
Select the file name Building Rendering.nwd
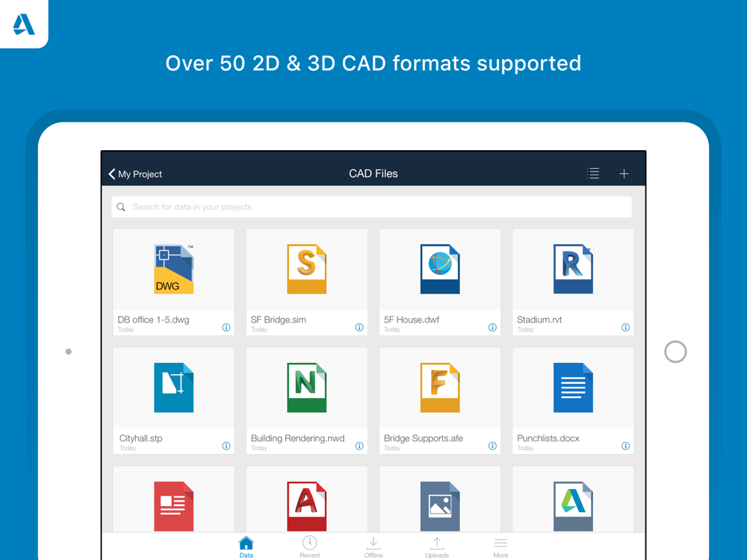298,438
